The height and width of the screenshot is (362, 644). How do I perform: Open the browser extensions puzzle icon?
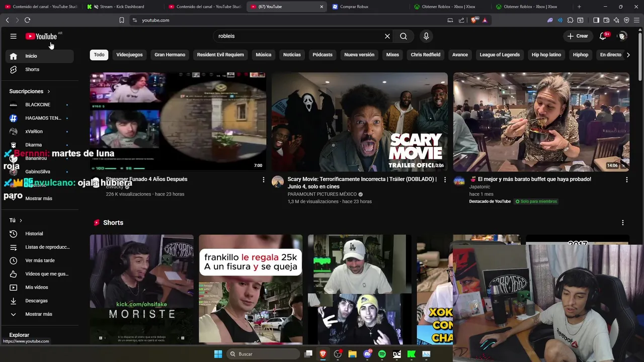click(x=570, y=20)
